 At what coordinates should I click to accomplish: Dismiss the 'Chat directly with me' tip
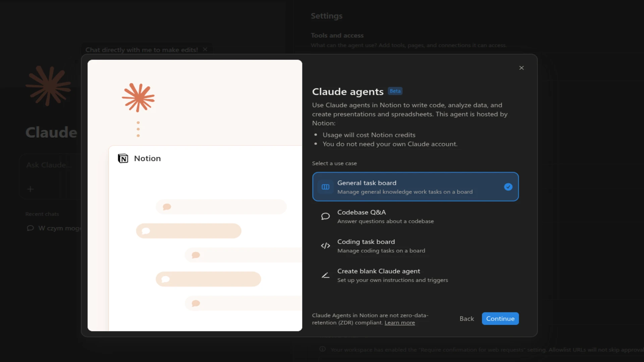pos(205,49)
